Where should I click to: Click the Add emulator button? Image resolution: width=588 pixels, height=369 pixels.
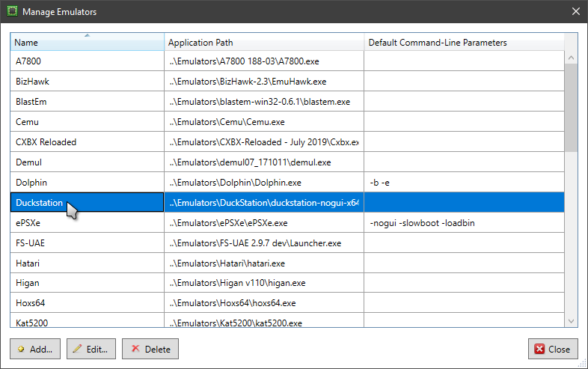pos(35,349)
